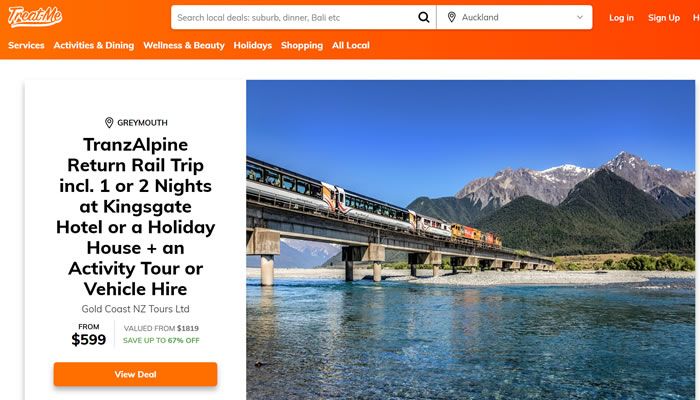Click Gold Coast NZ Tours Ltd text
700x400 pixels.
click(x=135, y=309)
